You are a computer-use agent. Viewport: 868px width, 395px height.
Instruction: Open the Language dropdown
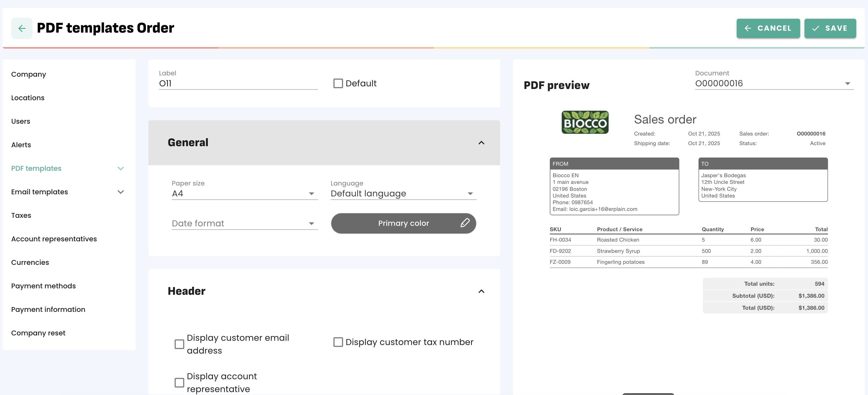[x=403, y=193]
